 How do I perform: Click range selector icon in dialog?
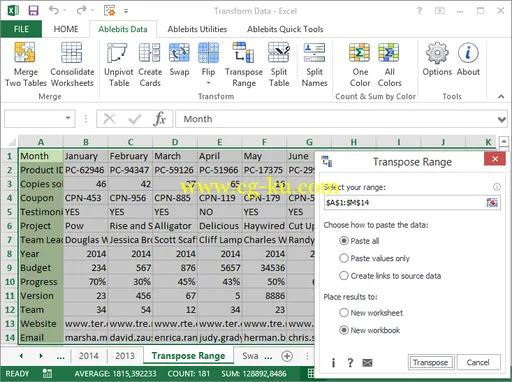pyautogui.click(x=492, y=202)
